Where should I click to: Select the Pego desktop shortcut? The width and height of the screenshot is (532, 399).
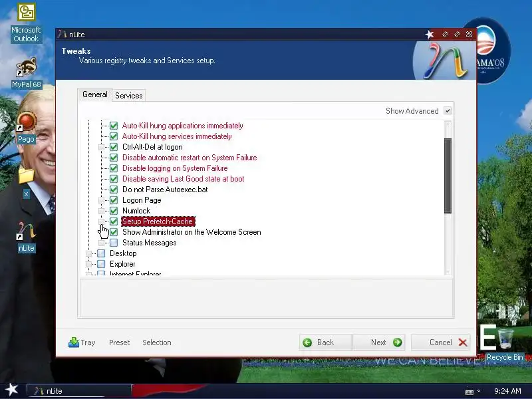26,128
